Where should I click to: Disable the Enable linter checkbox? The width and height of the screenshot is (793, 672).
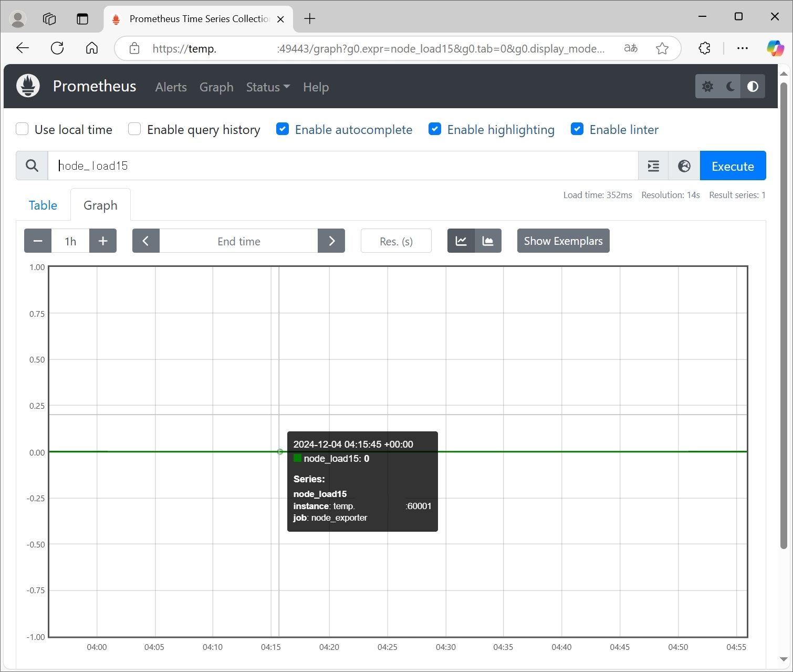click(x=577, y=129)
